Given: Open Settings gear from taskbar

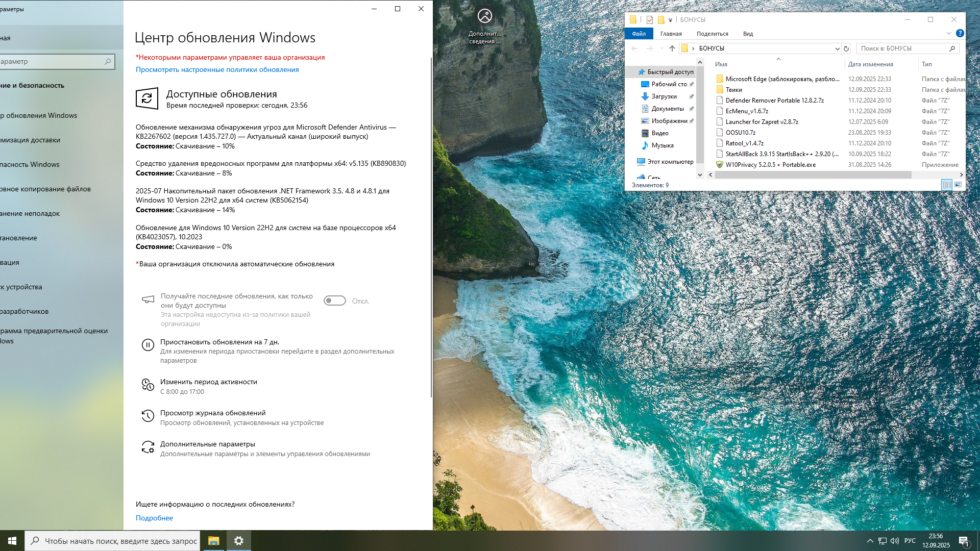Looking at the screenshot, I should tap(238, 541).
